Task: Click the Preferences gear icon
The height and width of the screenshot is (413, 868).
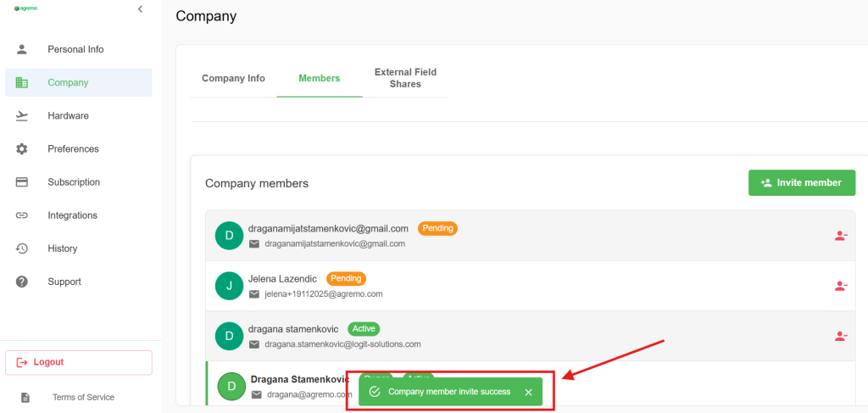Action: [22, 149]
